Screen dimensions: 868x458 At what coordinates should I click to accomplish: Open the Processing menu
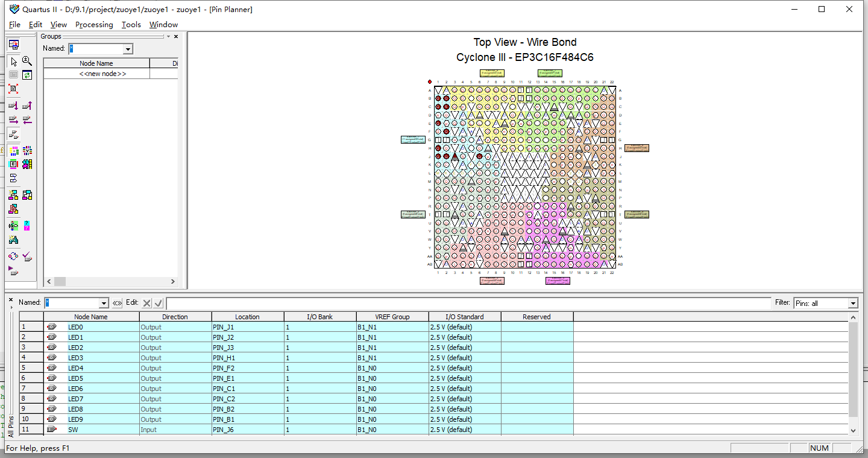94,25
